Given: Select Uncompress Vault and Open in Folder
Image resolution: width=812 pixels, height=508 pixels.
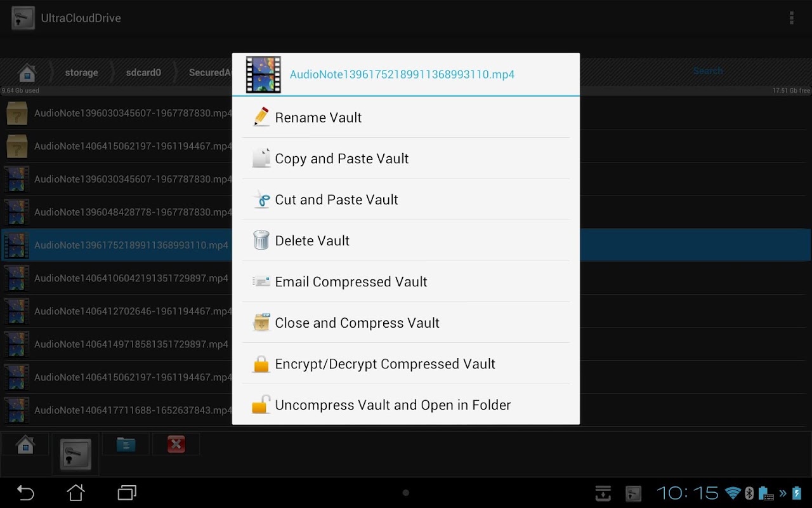Looking at the screenshot, I should tap(406, 405).
